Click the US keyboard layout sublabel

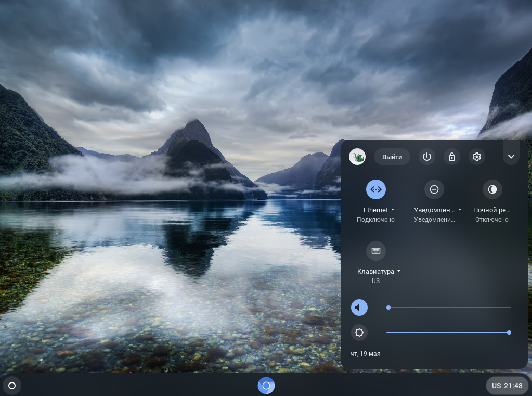point(375,281)
